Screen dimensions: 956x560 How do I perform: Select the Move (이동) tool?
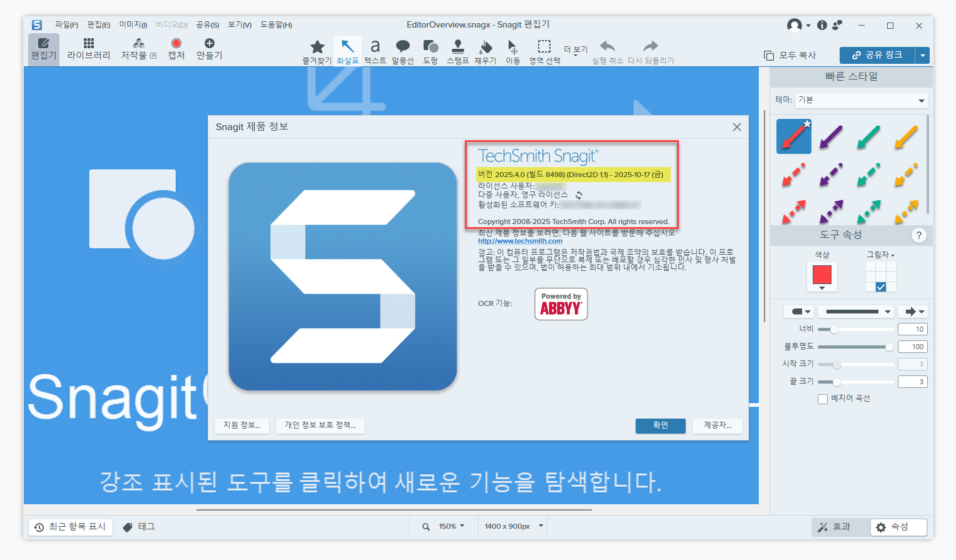513,51
